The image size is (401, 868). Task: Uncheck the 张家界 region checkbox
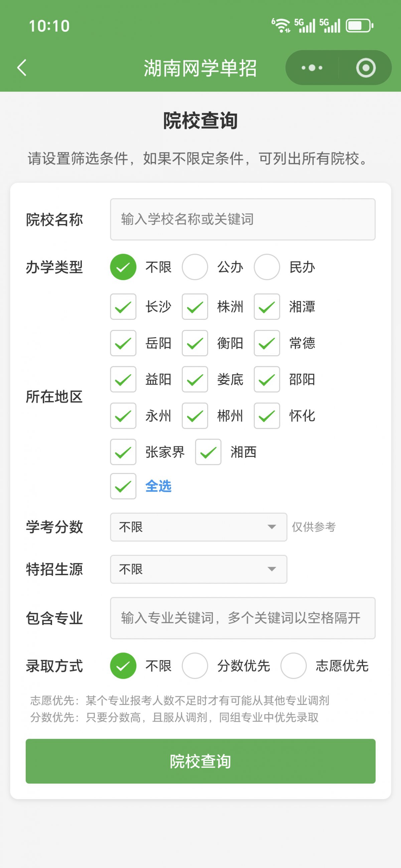[123, 452]
